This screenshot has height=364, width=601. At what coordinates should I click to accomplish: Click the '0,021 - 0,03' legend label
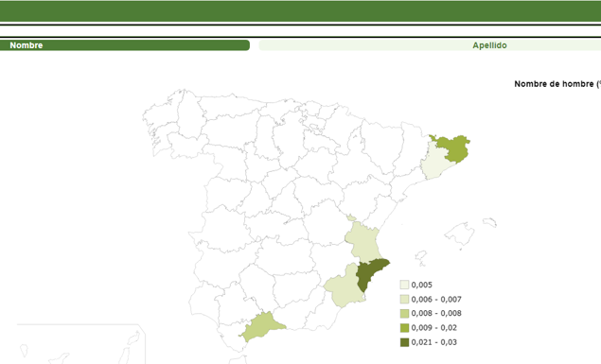(x=433, y=342)
